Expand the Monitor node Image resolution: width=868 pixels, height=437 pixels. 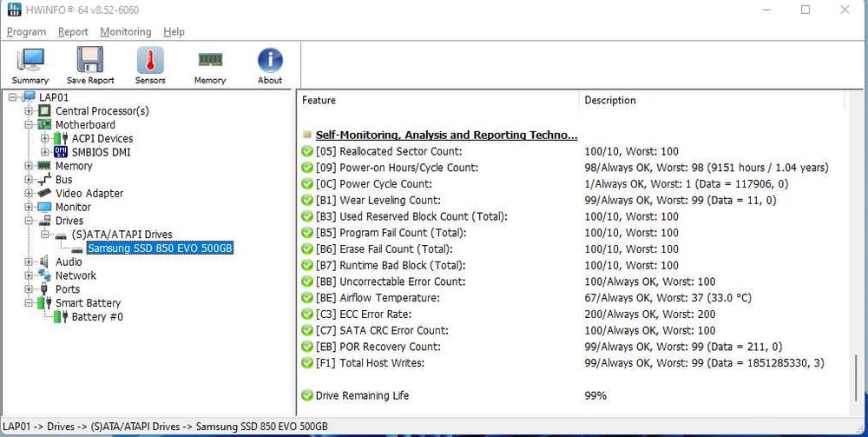pos(30,207)
